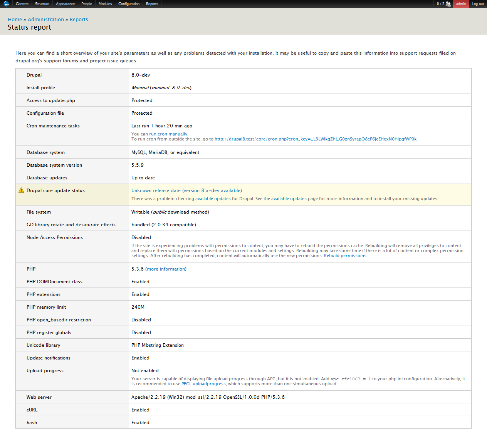Open more information about PHP version

[x=166, y=269]
